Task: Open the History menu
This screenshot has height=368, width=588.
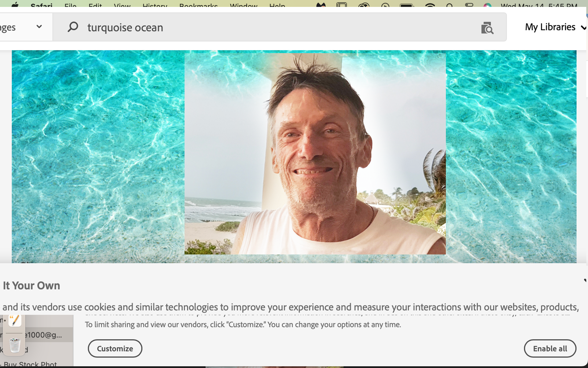Action: (x=155, y=5)
